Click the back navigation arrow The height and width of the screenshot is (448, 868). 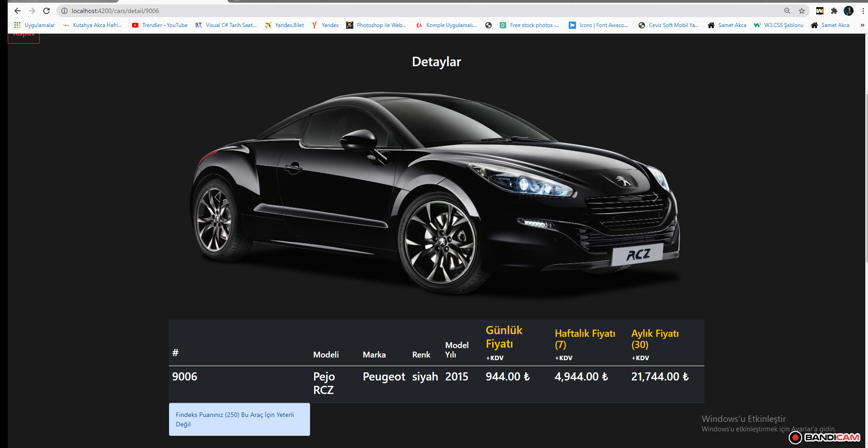point(17,11)
